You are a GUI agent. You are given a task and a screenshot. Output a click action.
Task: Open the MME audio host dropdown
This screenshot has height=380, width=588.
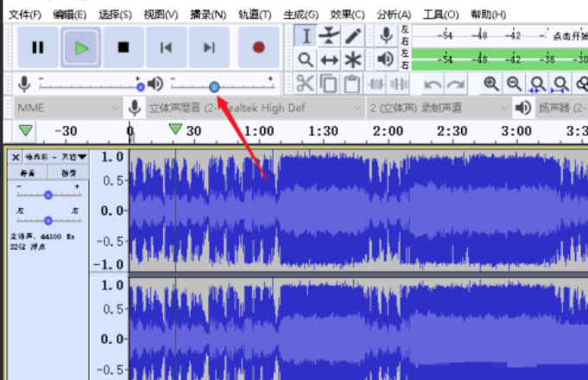(67, 108)
